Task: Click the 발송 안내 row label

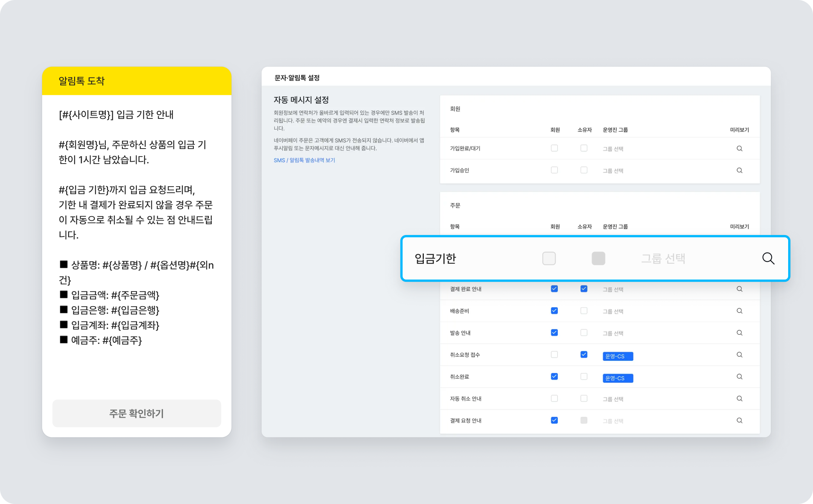Action: pyautogui.click(x=460, y=333)
